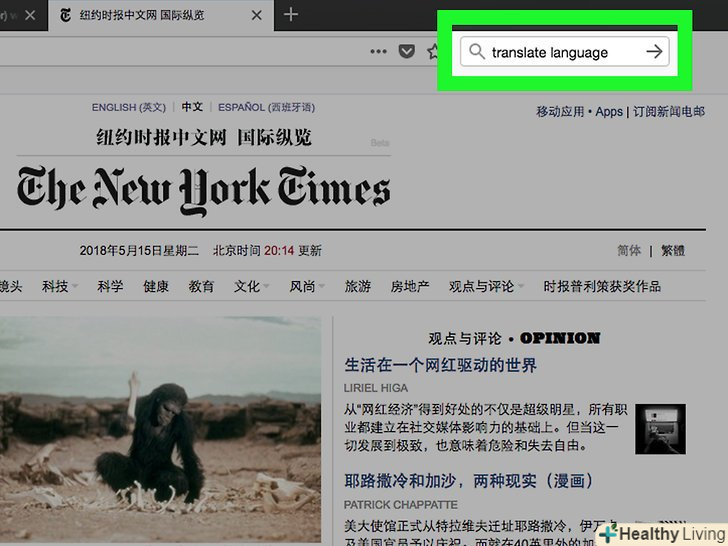Screen dimensions: 728x546
Task: Open the 文化 dropdown menu
Action: pyautogui.click(x=251, y=286)
